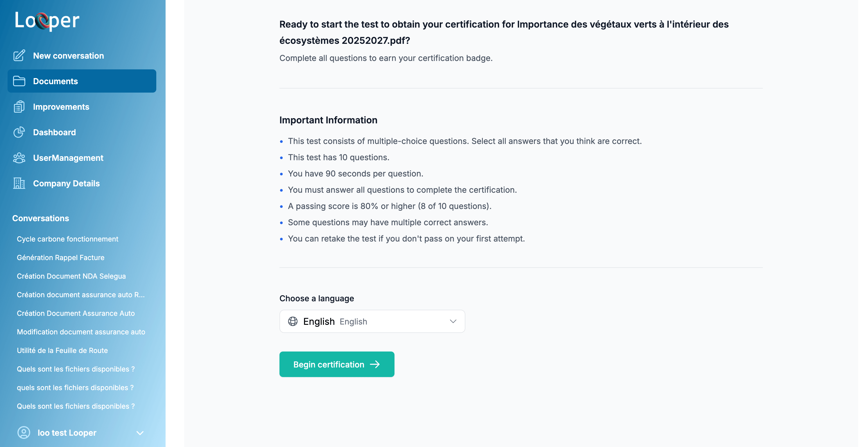The image size is (868, 447).
Task: Open the Cycle carbone fonctionnement conversation
Action: click(x=67, y=239)
